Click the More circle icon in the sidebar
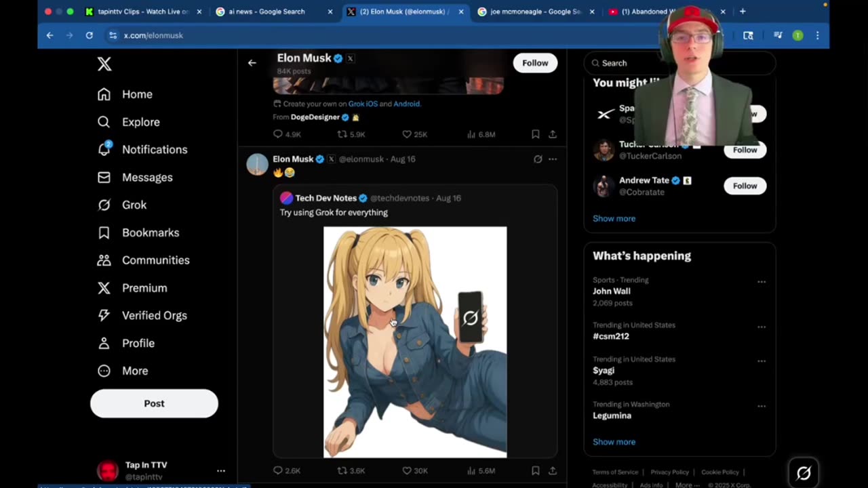The image size is (868, 488). point(104,371)
